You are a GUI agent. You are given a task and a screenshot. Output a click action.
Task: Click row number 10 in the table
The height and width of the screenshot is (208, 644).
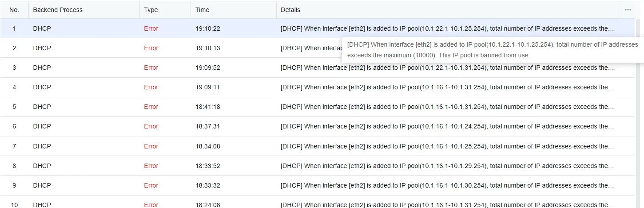click(14, 204)
